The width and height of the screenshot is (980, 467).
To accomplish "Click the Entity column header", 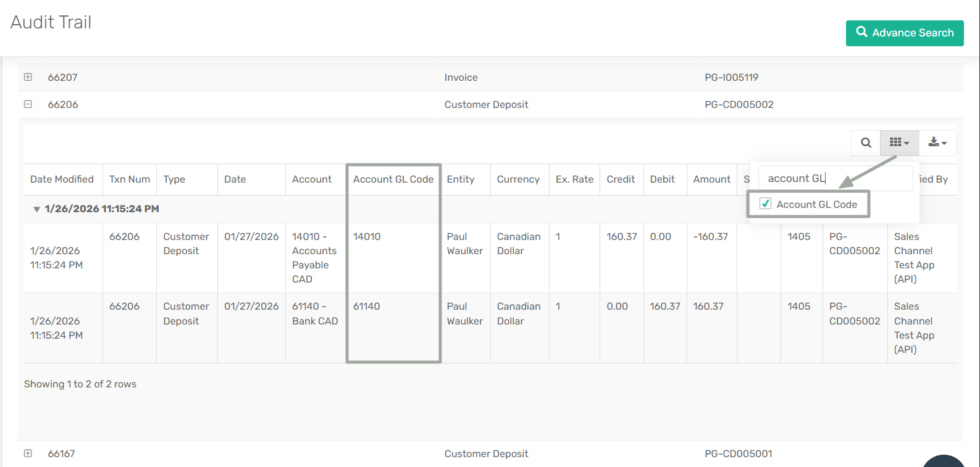I will (461, 180).
